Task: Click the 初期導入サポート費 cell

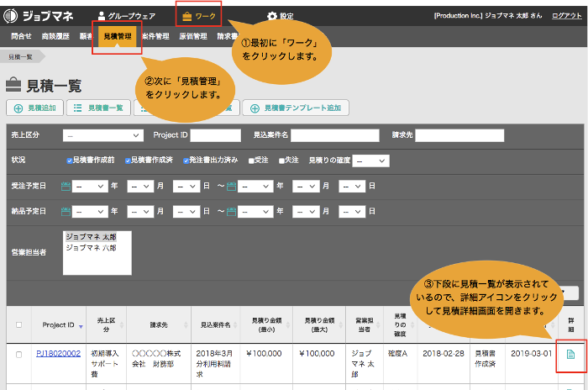Action: 105,364
